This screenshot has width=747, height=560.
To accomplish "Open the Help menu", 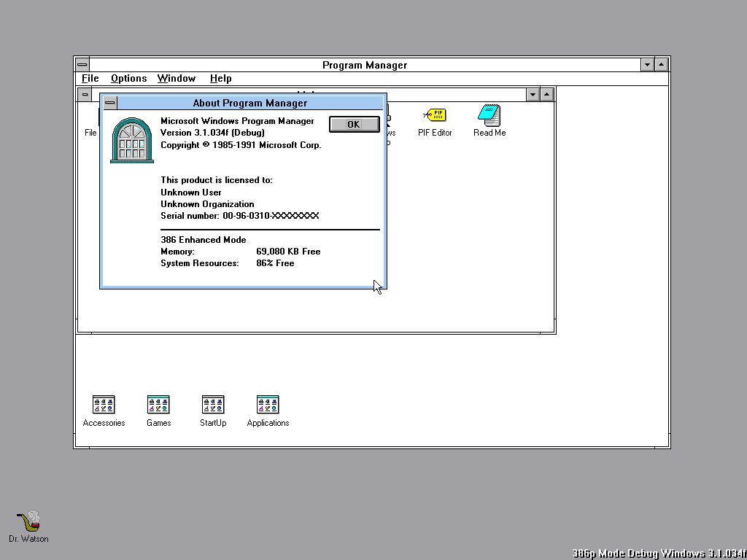I will coord(220,79).
